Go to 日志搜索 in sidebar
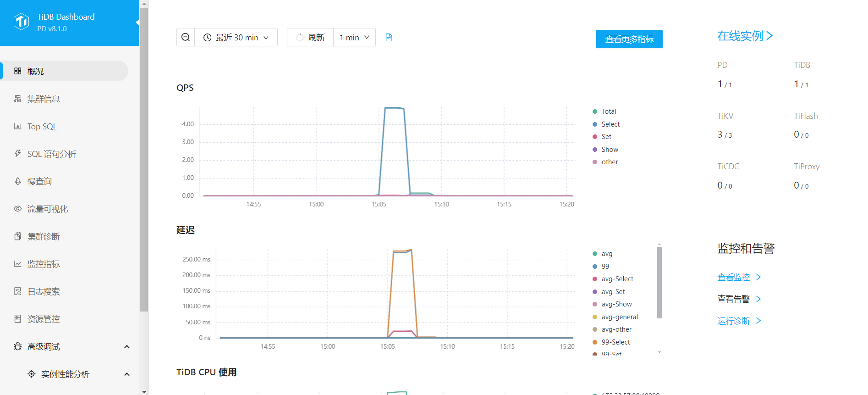The height and width of the screenshot is (395, 868). (44, 292)
